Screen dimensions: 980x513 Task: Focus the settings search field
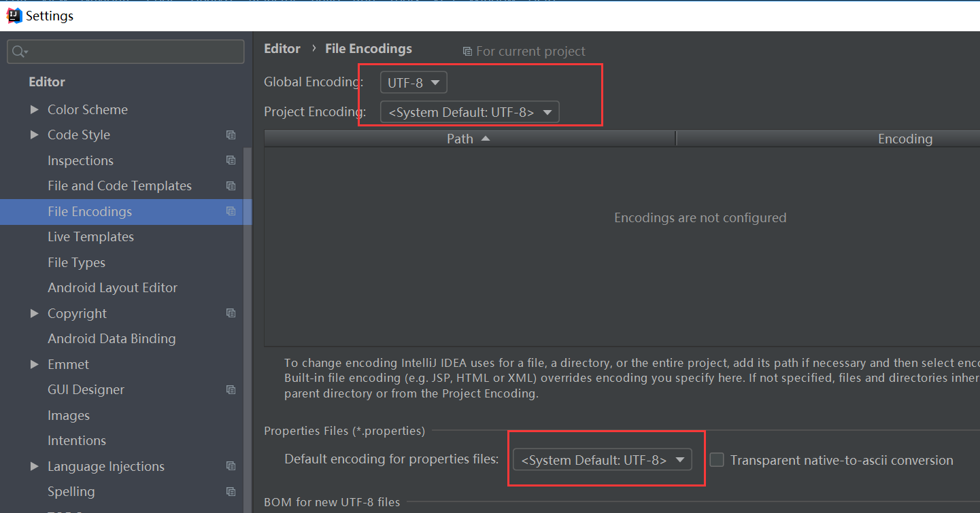pyautogui.click(x=126, y=52)
